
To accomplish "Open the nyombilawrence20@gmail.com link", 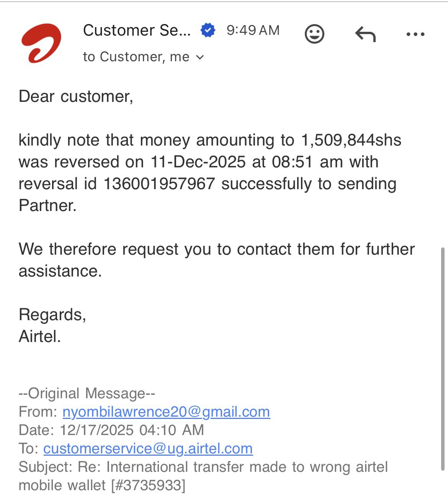I will (166, 412).
